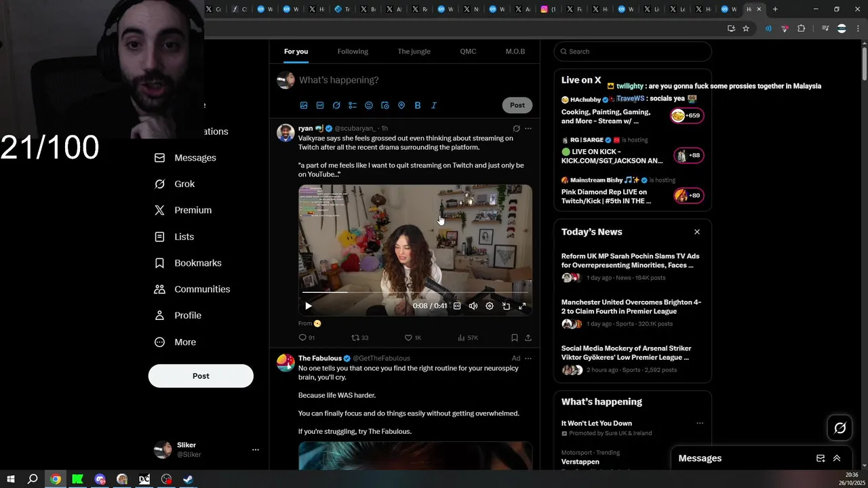
Task: Apply italic formatting in the composer
Action: 434,105
